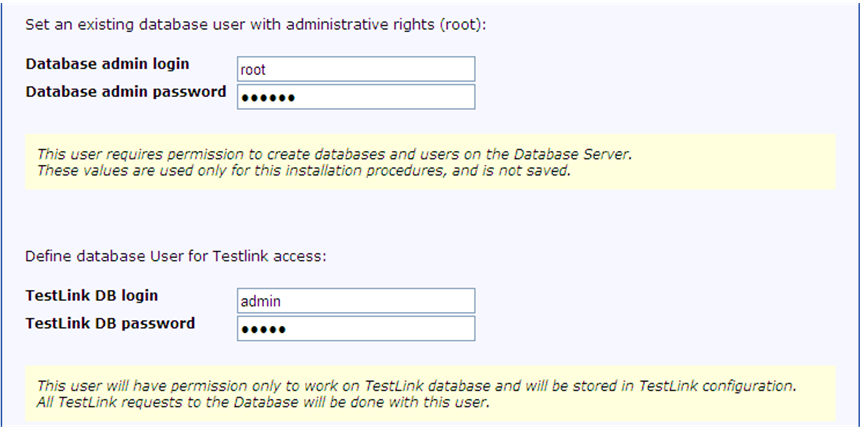The width and height of the screenshot is (860, 428).
Task: Click the "Database admin password" label
Action: [x=126, y=92]
